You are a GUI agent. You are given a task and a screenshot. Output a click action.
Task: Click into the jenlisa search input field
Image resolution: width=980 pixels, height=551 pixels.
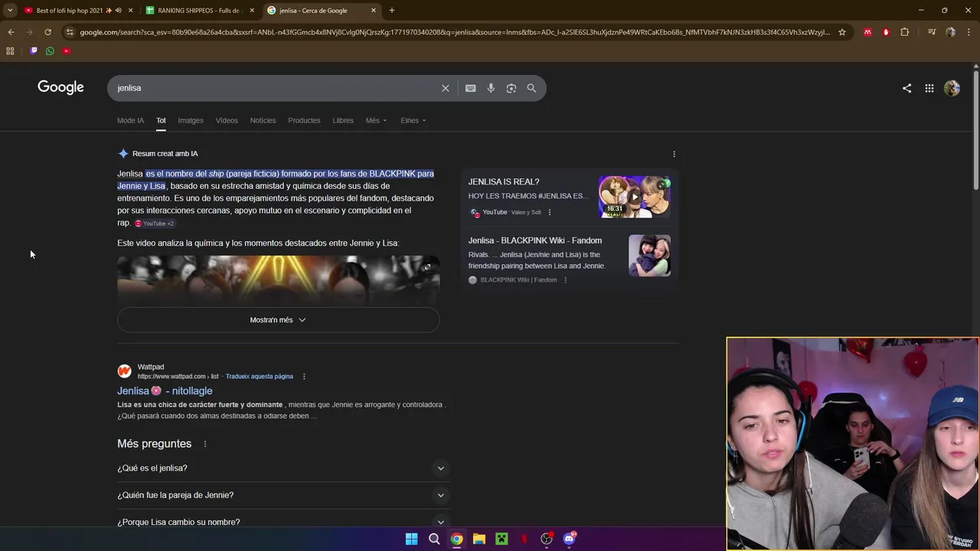[276, 88]
